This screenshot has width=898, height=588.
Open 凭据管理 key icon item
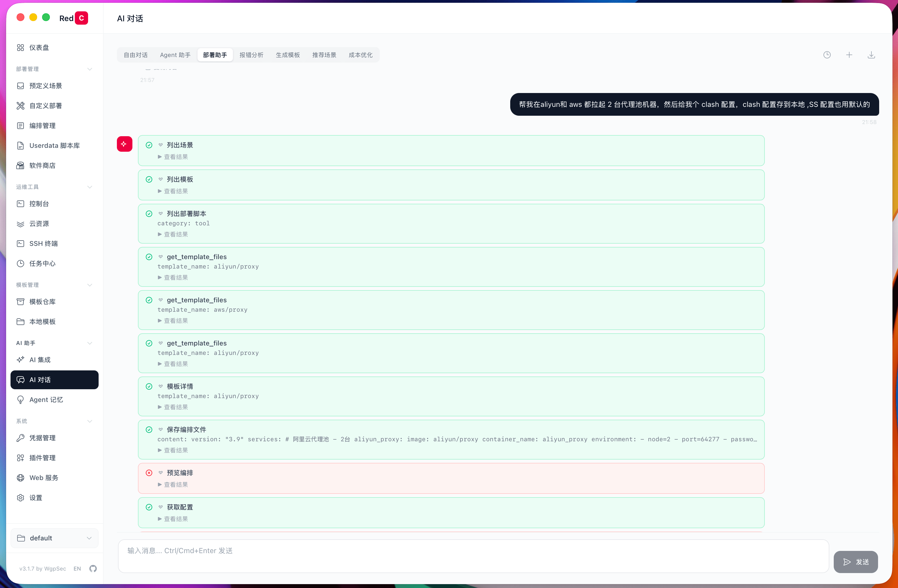click(x=42, y=438)
